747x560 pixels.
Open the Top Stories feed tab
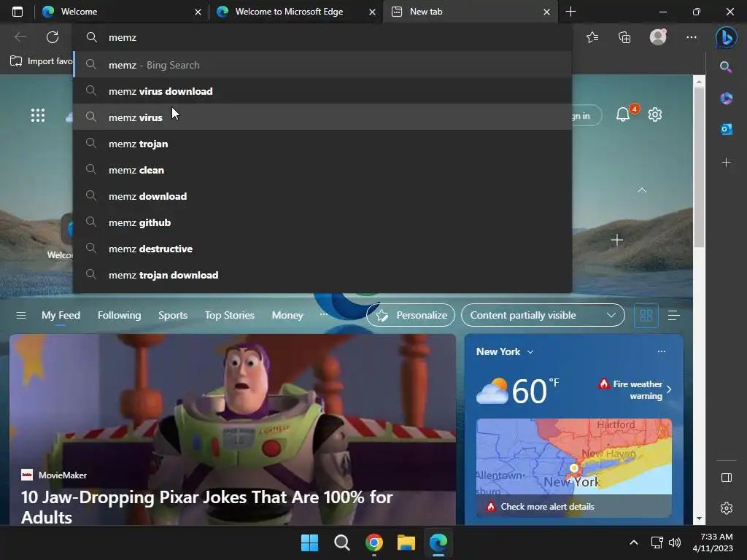pyautogui.click(x=229, y=315)
